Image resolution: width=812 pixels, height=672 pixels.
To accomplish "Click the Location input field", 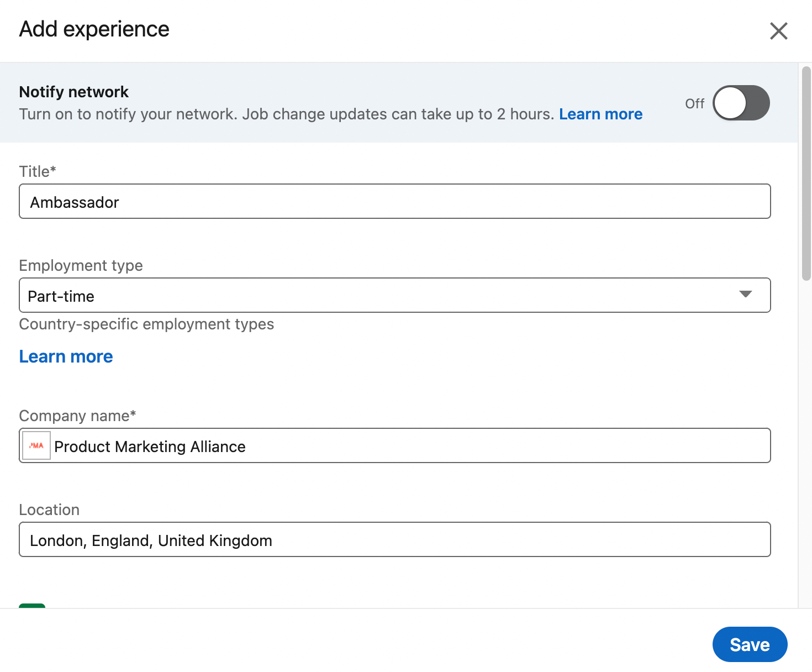I will coord(395,539).
